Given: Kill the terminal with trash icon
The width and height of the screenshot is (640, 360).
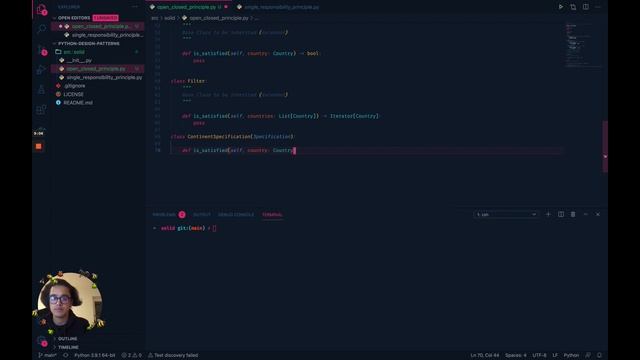Looking at the screenshot, I should coord(573,214).
